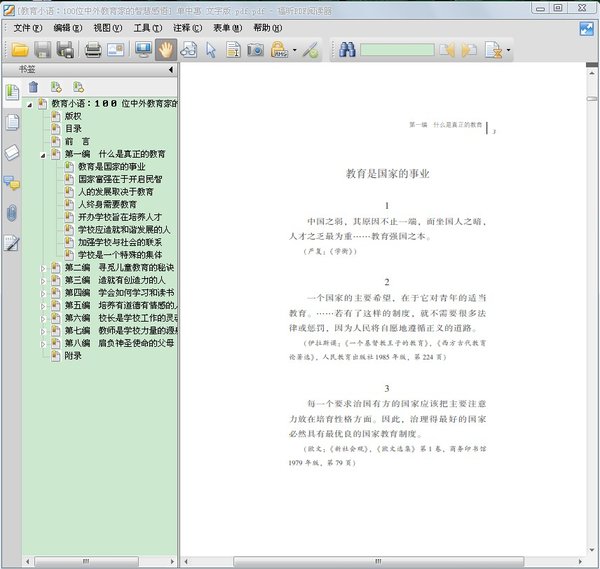Expand the 第八编 肩负神圣使命的父母 bookmark
This screenshot has height=569, width=600.
(43, 344)
